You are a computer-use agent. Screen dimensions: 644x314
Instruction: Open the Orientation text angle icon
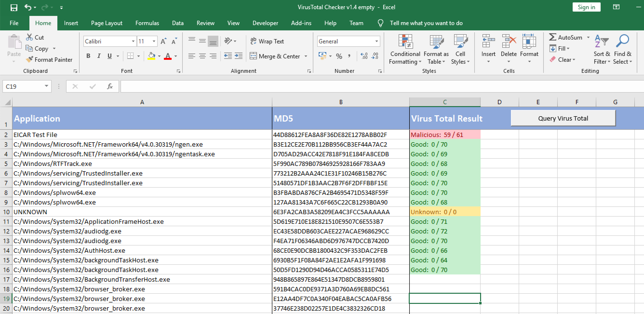click(228, 41)
